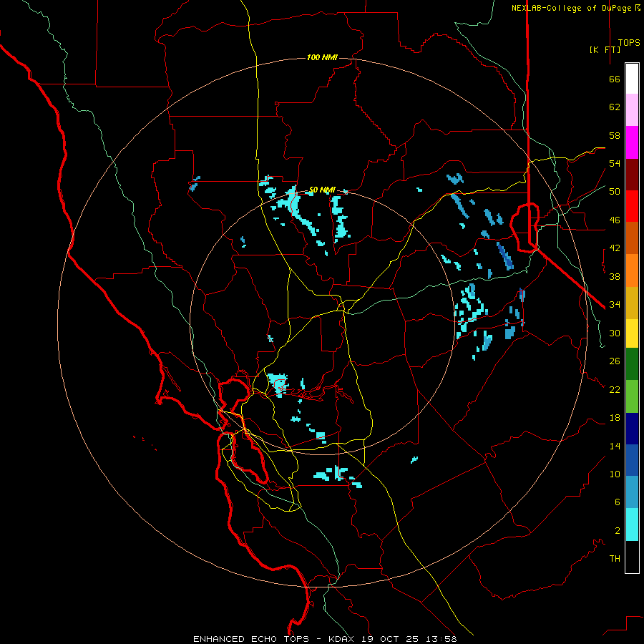Click the 26 legend value
This screenshot has width=644, height=644.
coord(615,361)
